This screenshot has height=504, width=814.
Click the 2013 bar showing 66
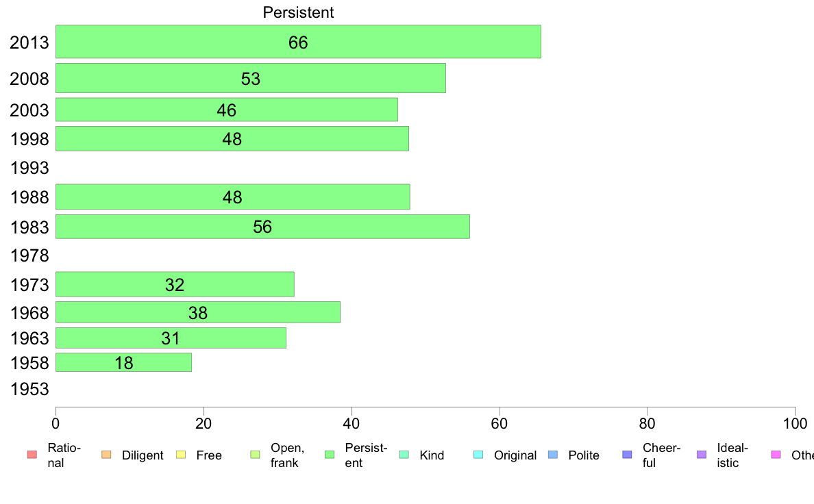[298, 42]
